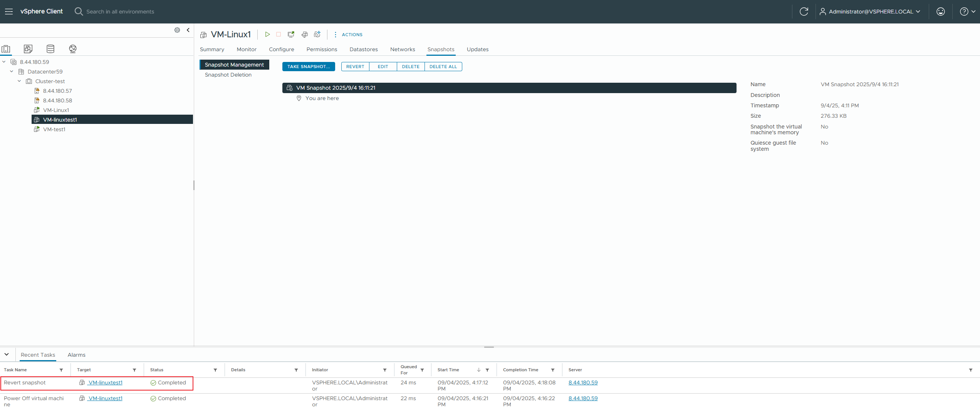Open the Summary tab
Viewport: 980px width, 409px height.
(212, 49)
